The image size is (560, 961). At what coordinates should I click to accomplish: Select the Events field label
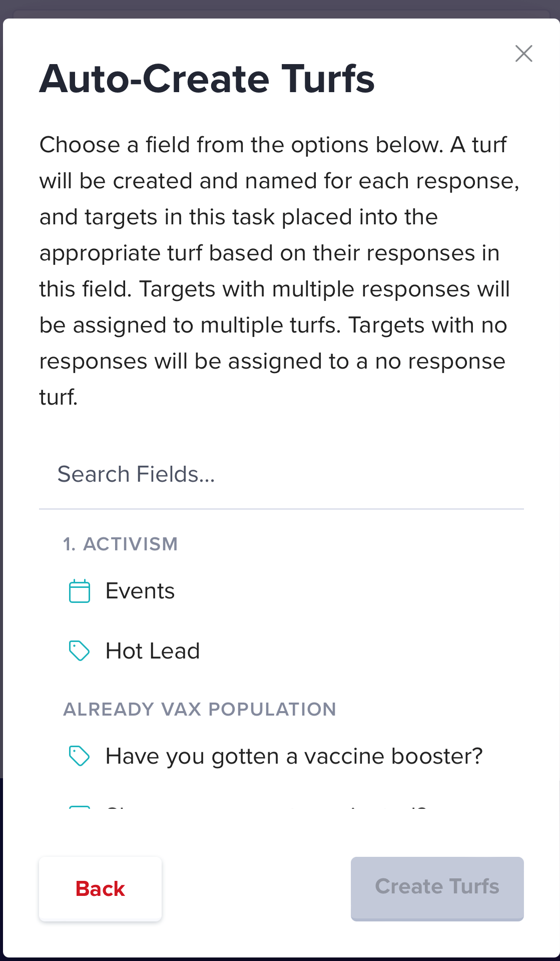[x=140, y=591]
